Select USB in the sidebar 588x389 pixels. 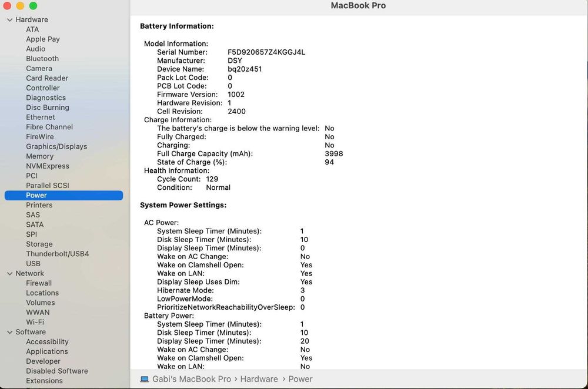pos(33,263)
